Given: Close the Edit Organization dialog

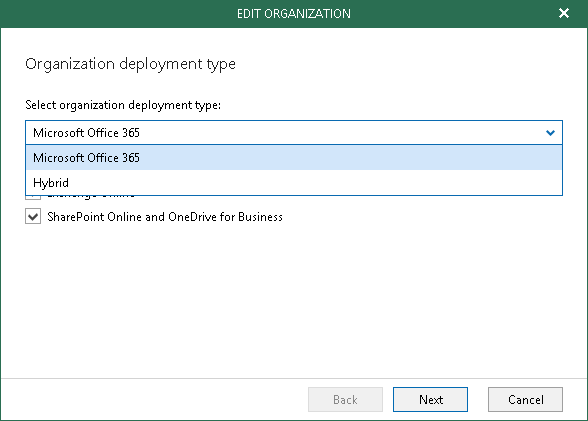Looking at the screenshot, I should coord(564,13).
